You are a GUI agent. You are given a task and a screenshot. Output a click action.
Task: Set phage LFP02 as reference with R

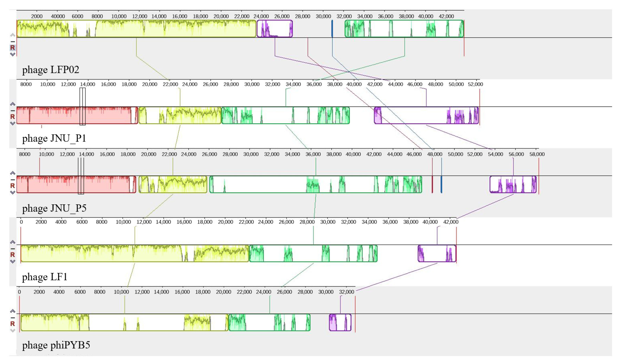(13, 48)
